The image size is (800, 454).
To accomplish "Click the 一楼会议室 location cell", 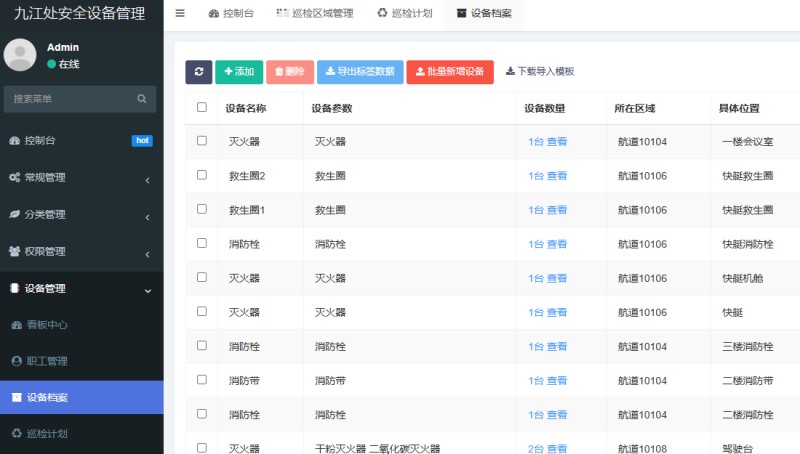I will [x=748, y=142].
